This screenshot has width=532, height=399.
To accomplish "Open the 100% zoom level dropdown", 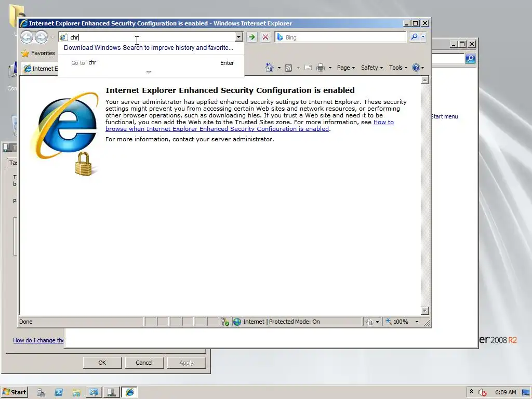I will click(x=417, y=322).
